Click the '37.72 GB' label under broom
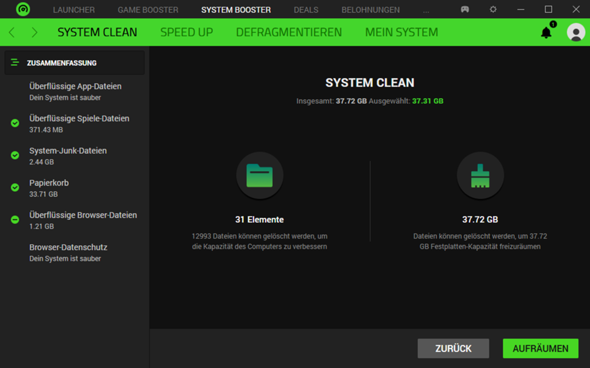The width and height of the screenshot is (590, 368). (x=480, y=219)
